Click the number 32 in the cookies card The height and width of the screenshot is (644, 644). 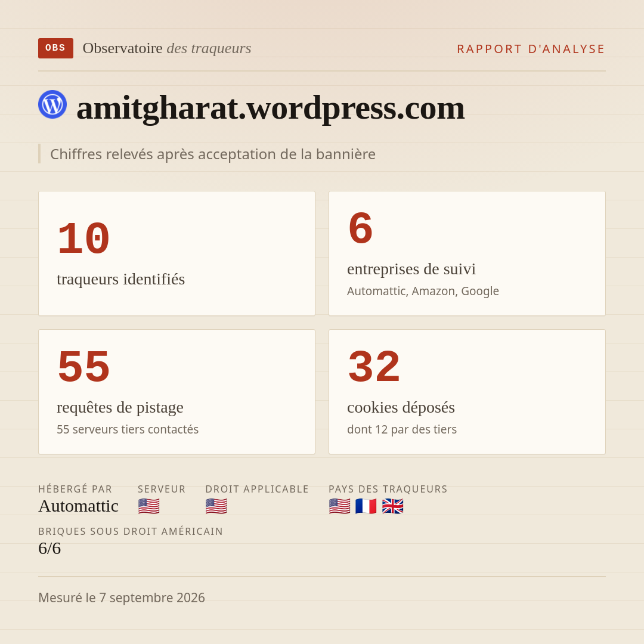point(374,367)
